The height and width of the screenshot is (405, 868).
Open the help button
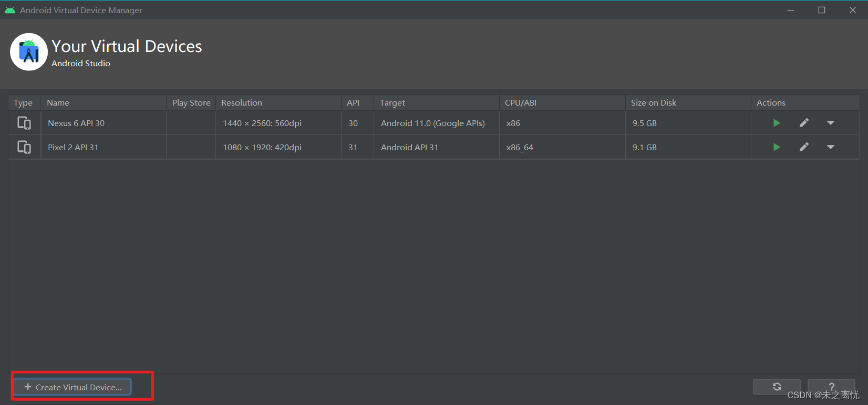pyautogui.click(x=831, y=387)
